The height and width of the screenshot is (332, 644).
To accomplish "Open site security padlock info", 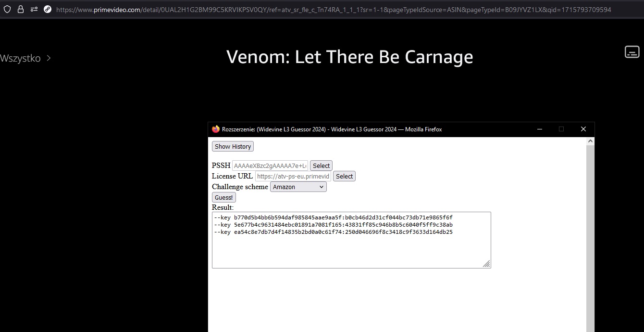I will coord(21,9).
